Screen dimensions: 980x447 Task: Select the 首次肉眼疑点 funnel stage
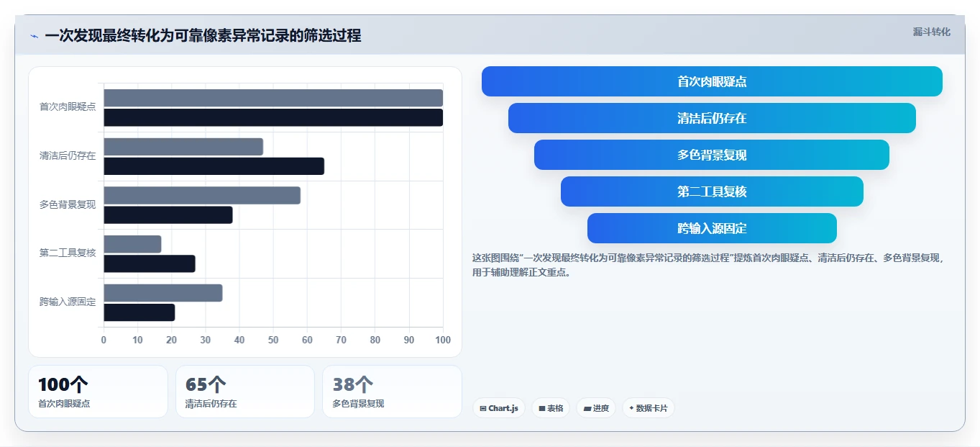tap(712, 81)
